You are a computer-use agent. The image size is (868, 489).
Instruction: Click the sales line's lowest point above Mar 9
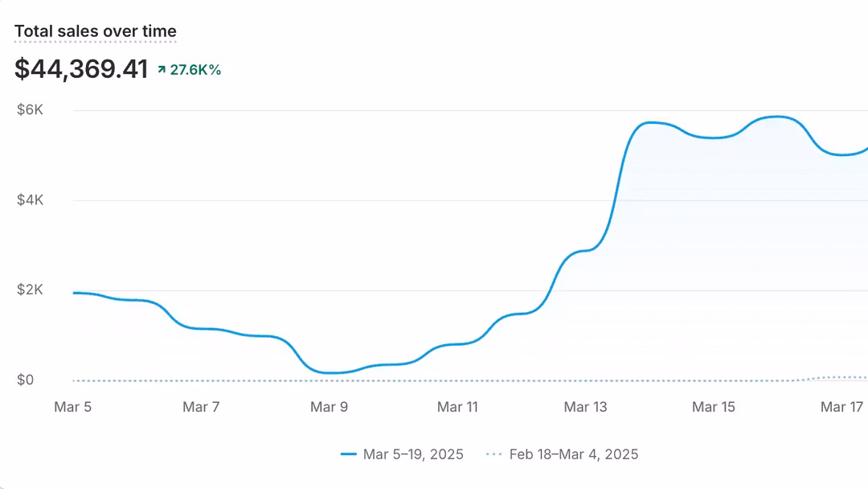pos(330,372)
